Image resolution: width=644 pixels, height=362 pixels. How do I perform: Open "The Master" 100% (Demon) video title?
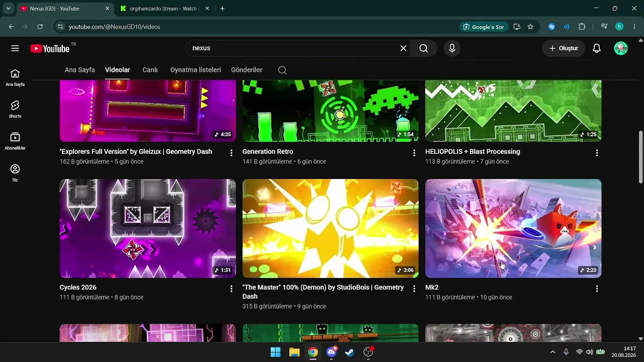coord(323,292)
